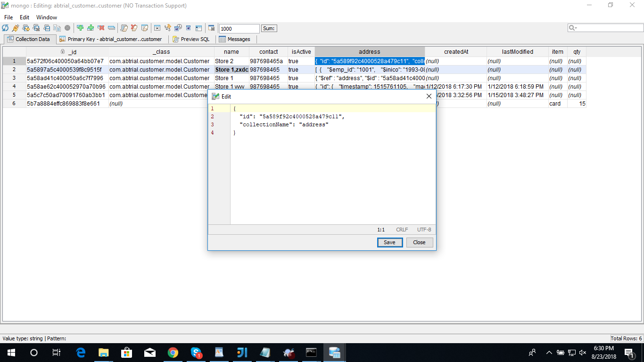This screenshot has width=644, height=362.
Task: Open Google Chrome from the taskbar
Action: click(x=173, y=353)
